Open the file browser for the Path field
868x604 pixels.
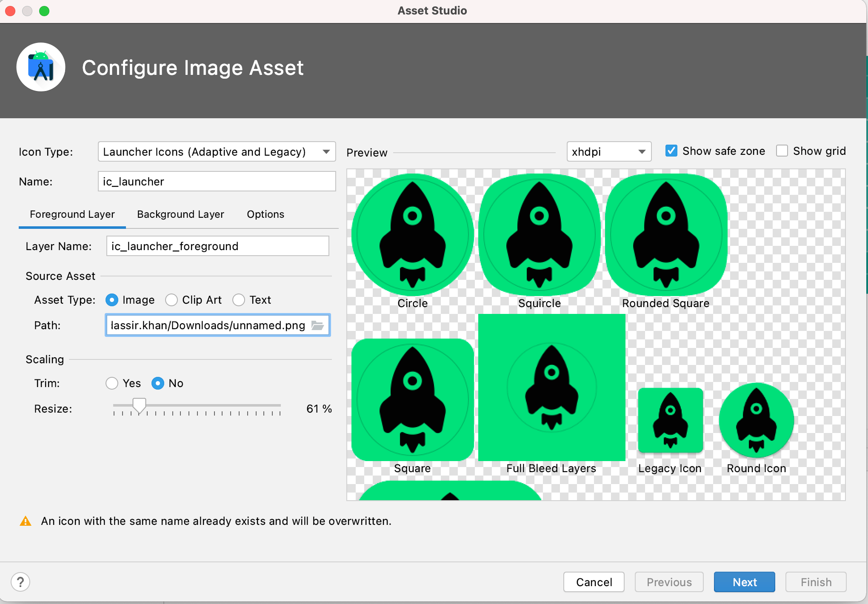coord(317,325)
